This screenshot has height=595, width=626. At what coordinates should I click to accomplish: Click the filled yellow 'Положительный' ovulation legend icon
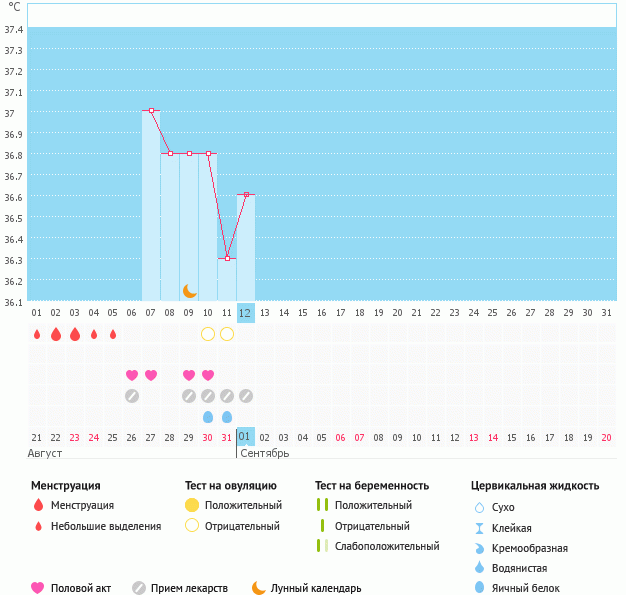pos(192,505)
